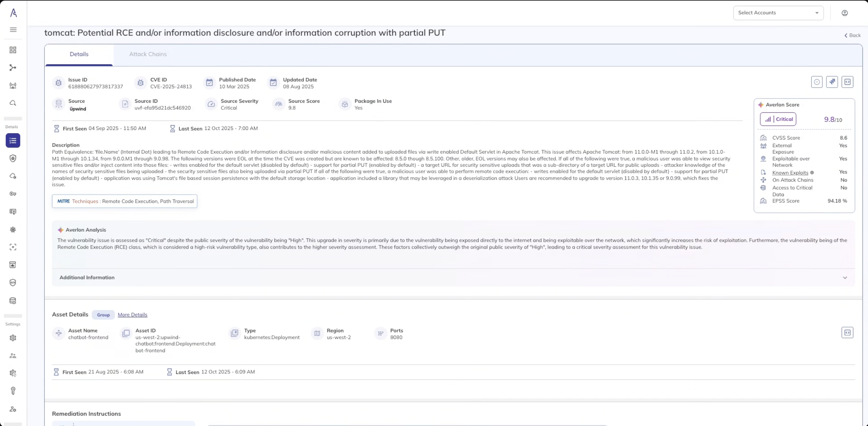Open attack chains graph icon in sidebar
This screenshot has width=868, height=426.
(x=13, y=68)
